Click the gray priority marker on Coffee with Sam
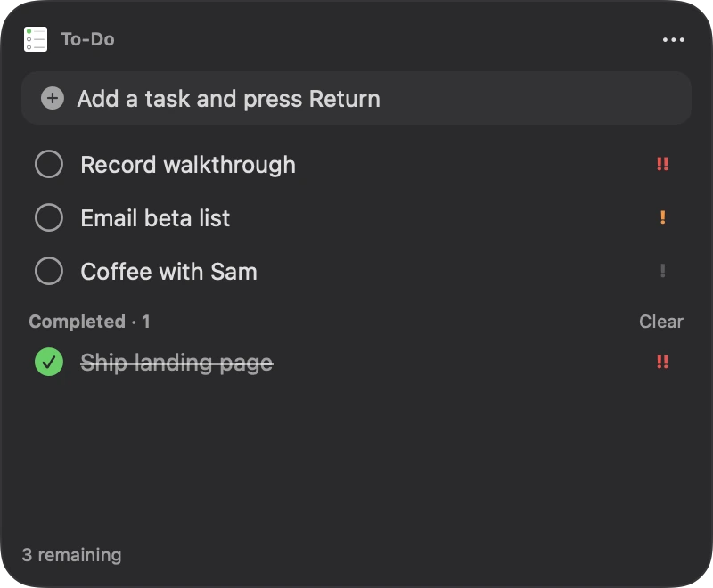Screen dimensions: 713x588 pos(662,271)
